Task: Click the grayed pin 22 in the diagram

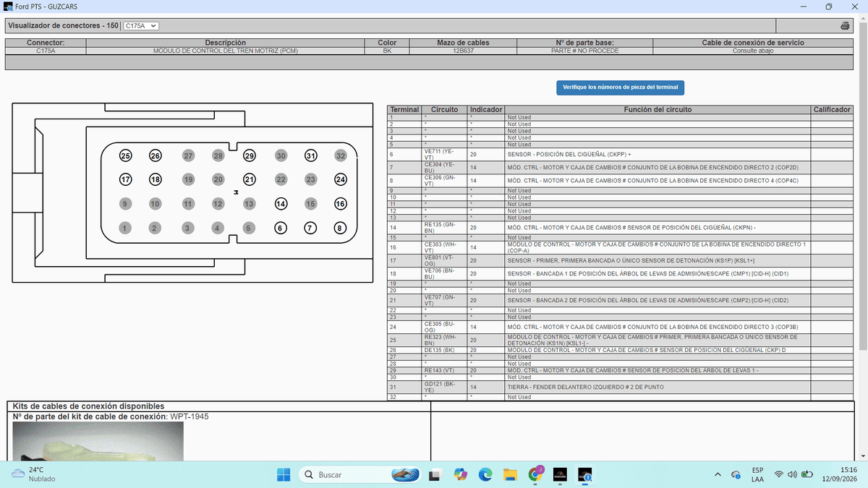Action: click(x=281, y=179)
